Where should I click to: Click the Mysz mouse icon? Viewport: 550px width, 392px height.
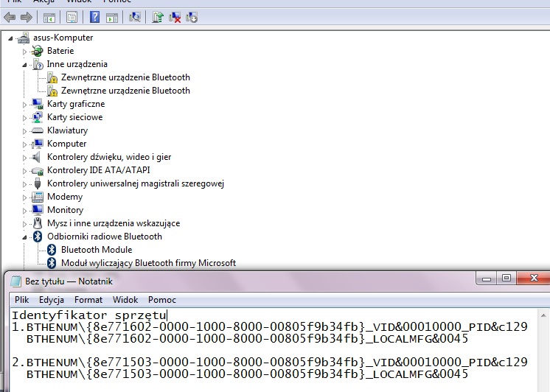[x=38, y=223]
